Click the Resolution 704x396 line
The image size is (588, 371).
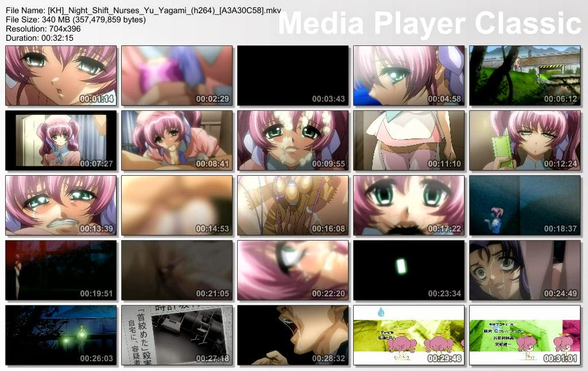pyautogui.click(x=43, y=29)
